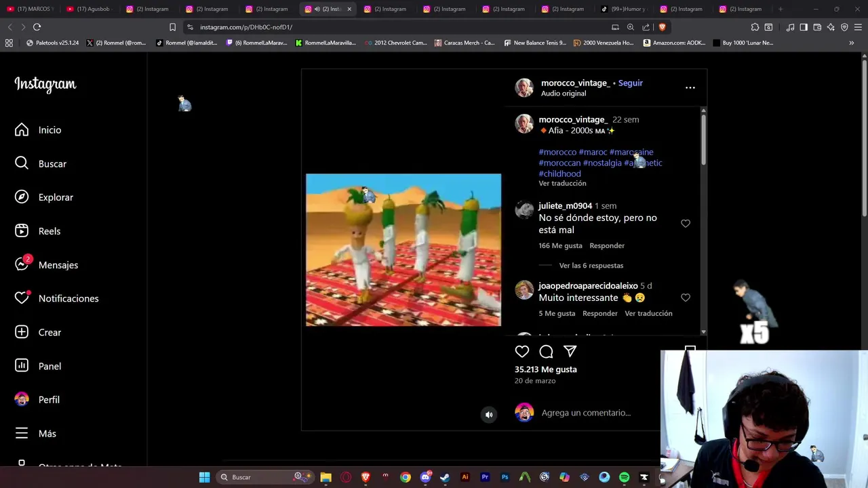Click Ver traducción on Portuguese comment
This screenshot has width=868, height=488.
648,313
